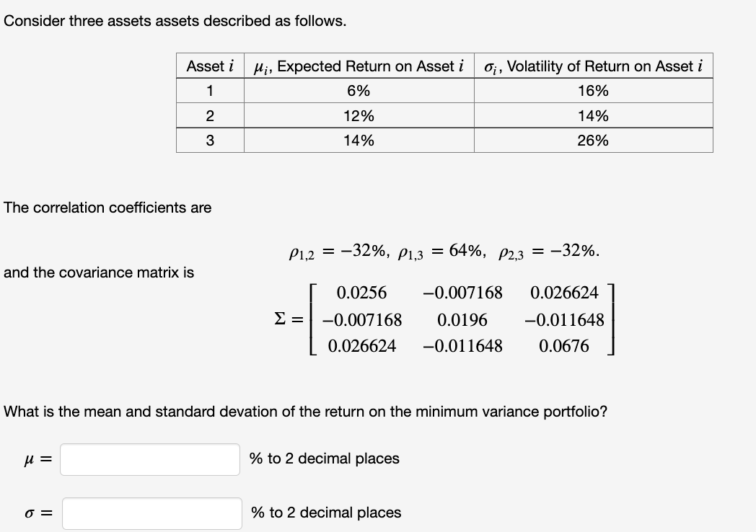Select the 26% volatility cell
The width and height of the screenshot is (756, 532).
coord(592,140)
